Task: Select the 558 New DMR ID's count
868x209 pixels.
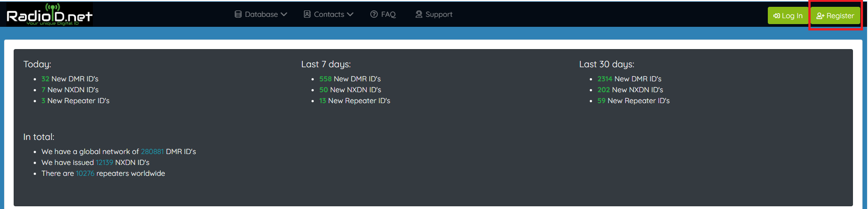Action: [325, 79]
